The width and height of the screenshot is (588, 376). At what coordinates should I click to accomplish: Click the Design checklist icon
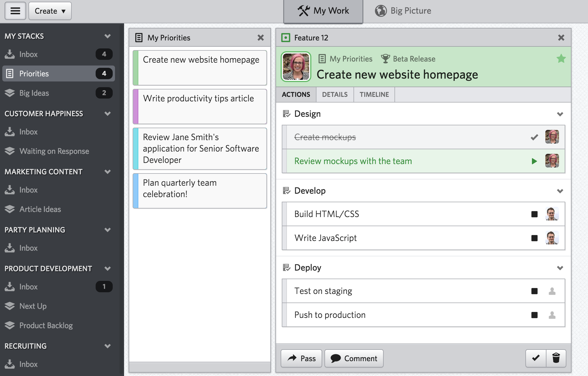point(286,114)
